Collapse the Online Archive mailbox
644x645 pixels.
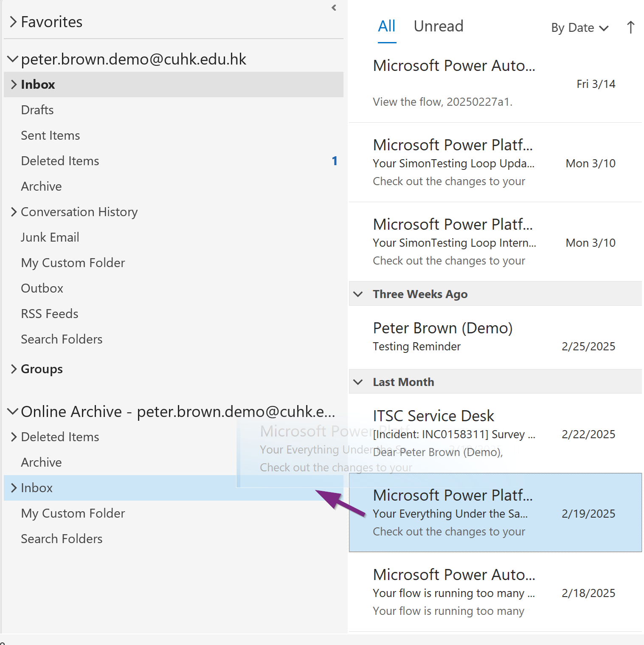[x=13, y=411]
